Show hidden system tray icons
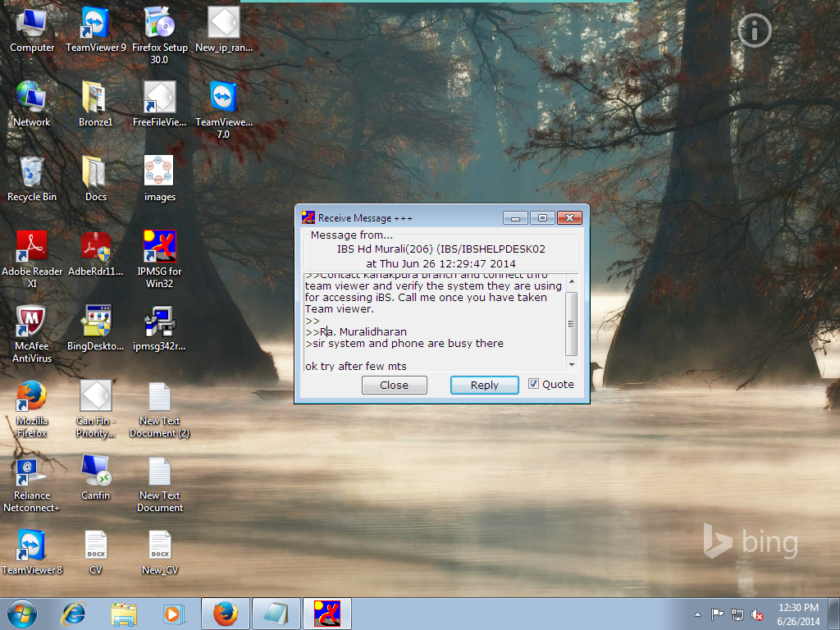 click(697, 614)
